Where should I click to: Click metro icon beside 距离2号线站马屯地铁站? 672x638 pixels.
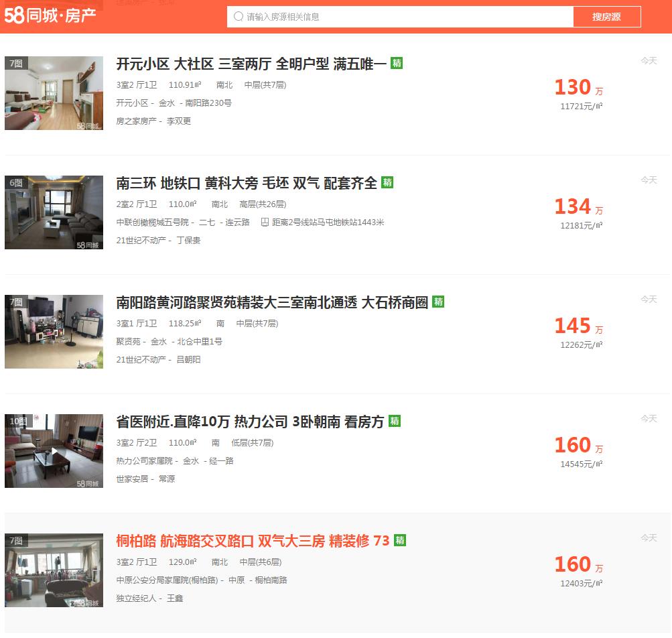pyautogui.click(x=265, y=222)
